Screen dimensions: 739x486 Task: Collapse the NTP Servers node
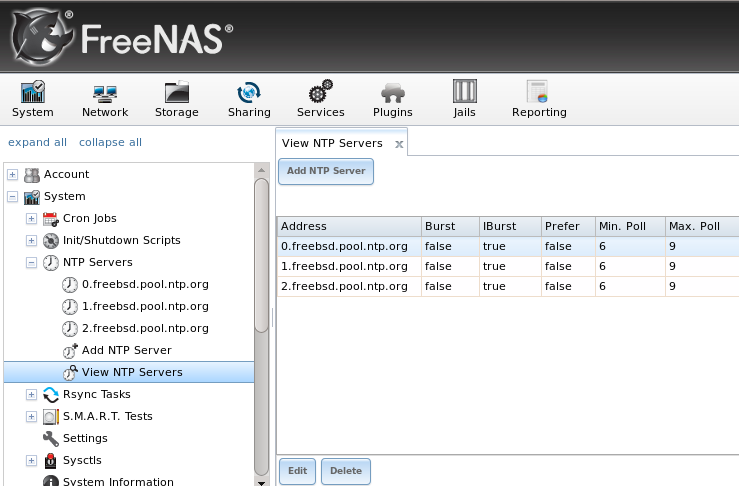[x=31, y=263]
